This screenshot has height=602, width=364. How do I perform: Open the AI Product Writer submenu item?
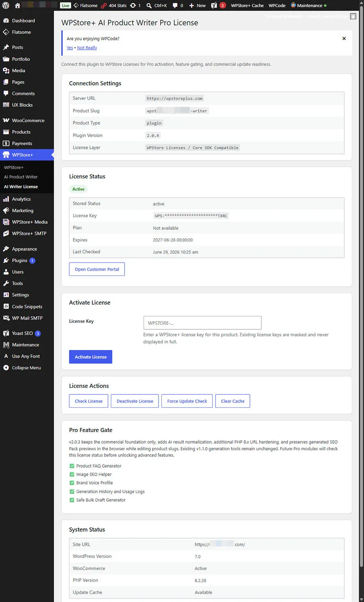(21, 177)
